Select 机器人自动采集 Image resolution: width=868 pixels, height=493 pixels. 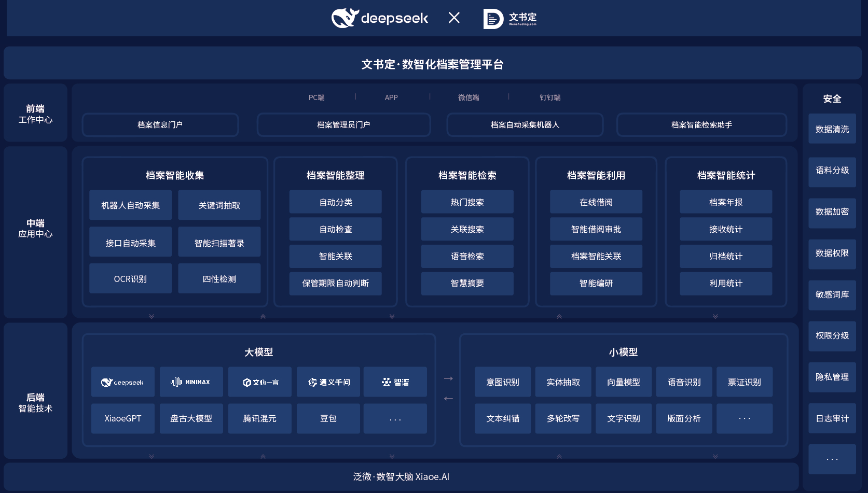click(131, 205)
